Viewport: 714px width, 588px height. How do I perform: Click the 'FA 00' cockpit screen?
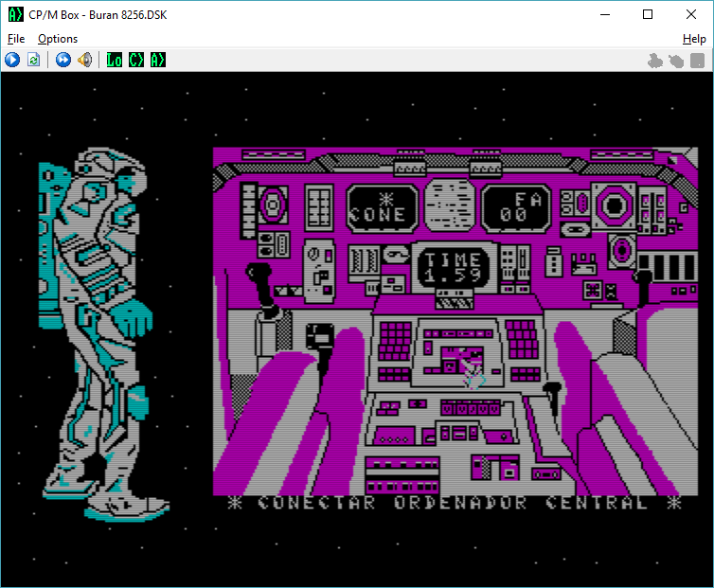coord(516,208)
